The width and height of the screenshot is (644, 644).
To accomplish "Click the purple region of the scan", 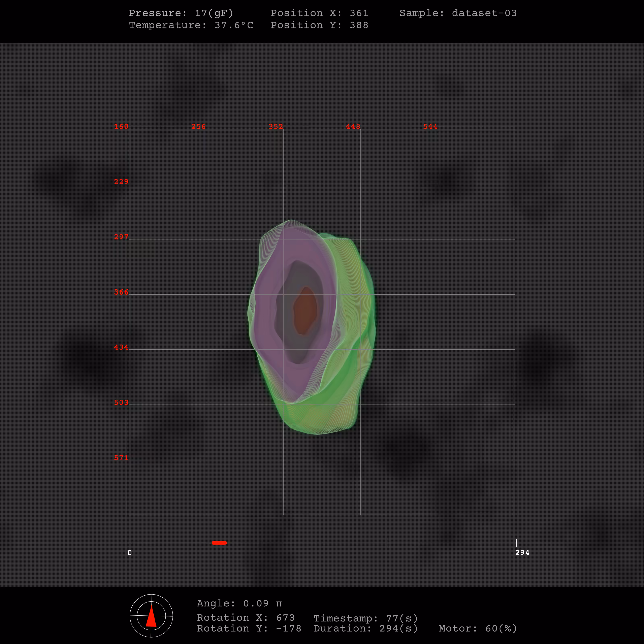I will coord(267,310).
